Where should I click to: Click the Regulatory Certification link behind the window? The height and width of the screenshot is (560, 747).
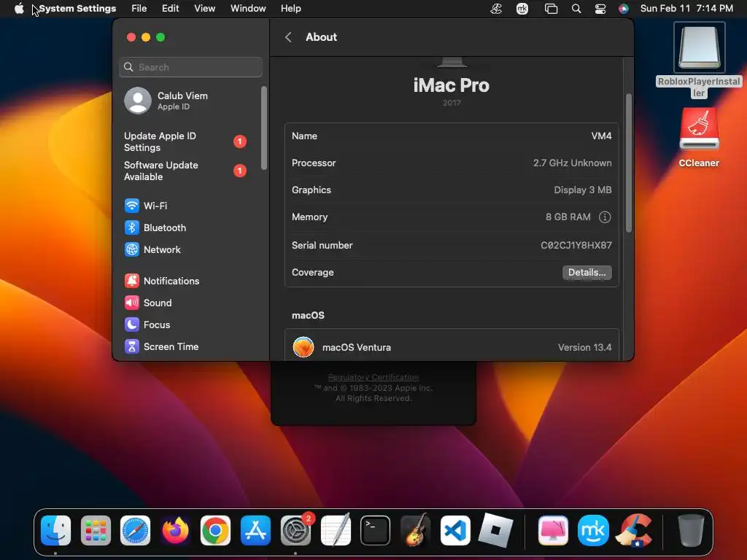pos(373,377)
